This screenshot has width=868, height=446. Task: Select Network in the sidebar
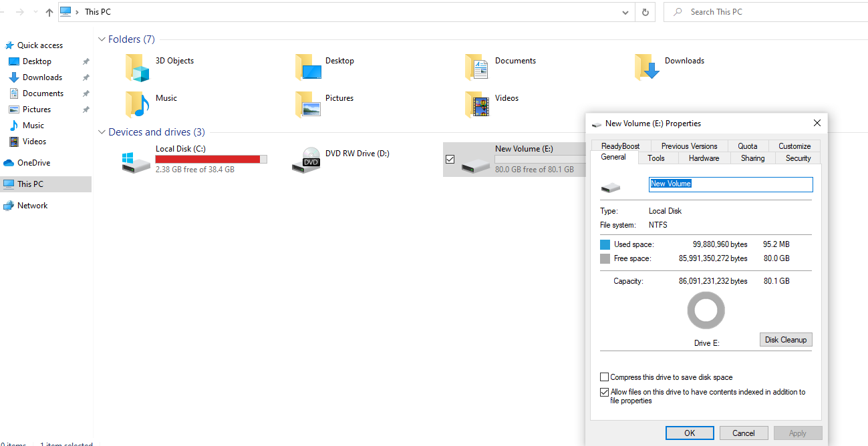point(32,205)
